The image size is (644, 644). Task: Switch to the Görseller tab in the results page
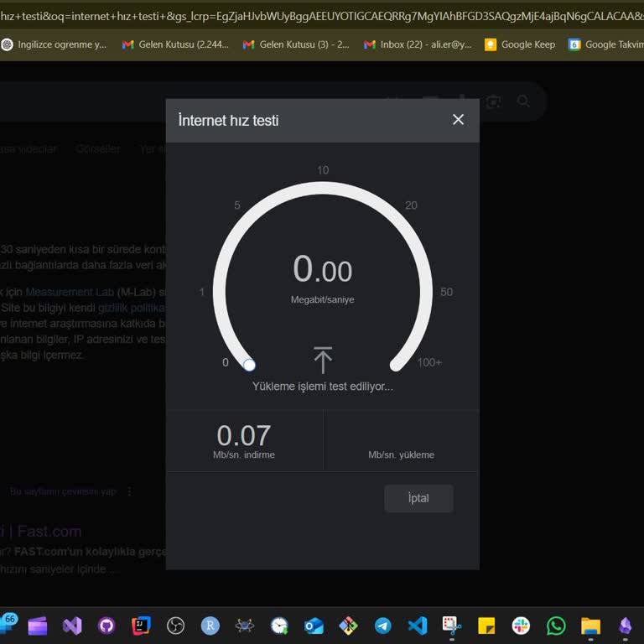(x=98, y=148)
